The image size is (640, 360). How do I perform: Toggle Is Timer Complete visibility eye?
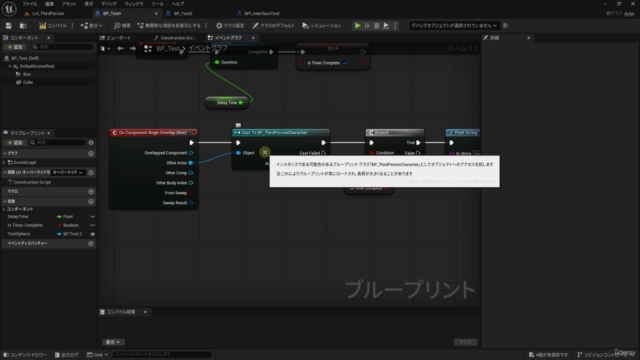point(93,225)
